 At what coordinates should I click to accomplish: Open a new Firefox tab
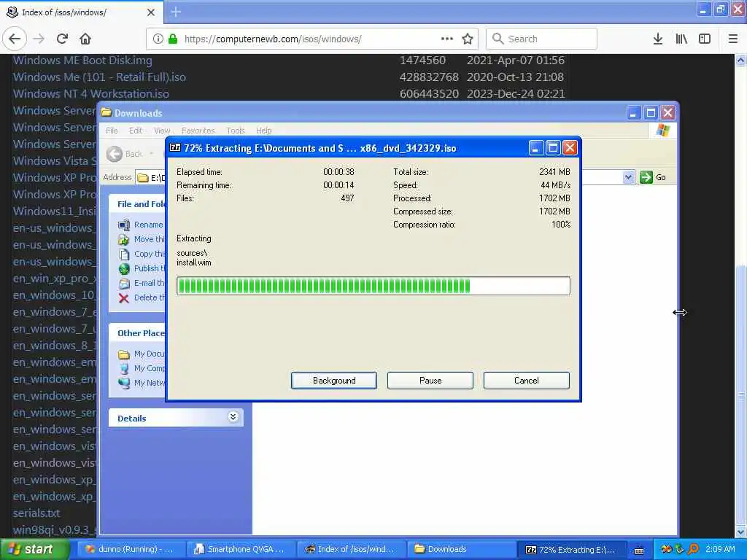click(x=176, y=12)
